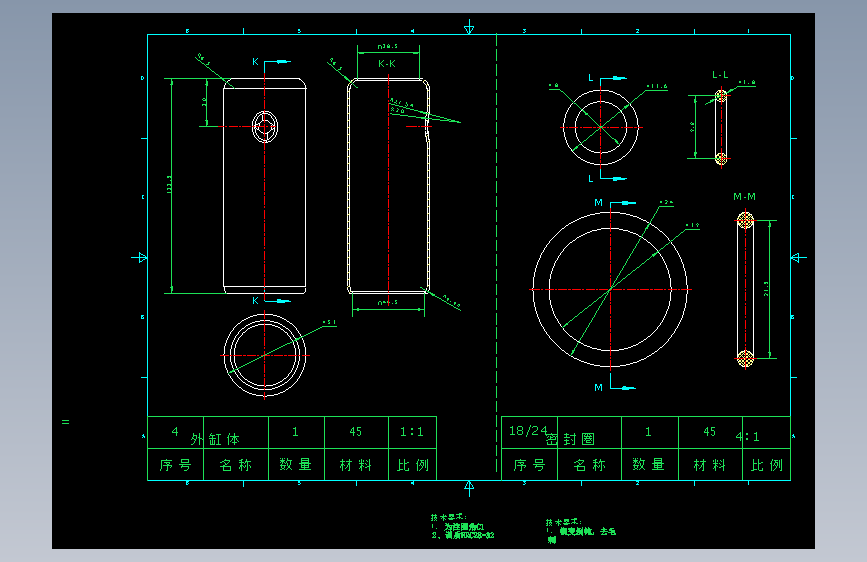Click the top frame centering arrow marker

(469, 28)
